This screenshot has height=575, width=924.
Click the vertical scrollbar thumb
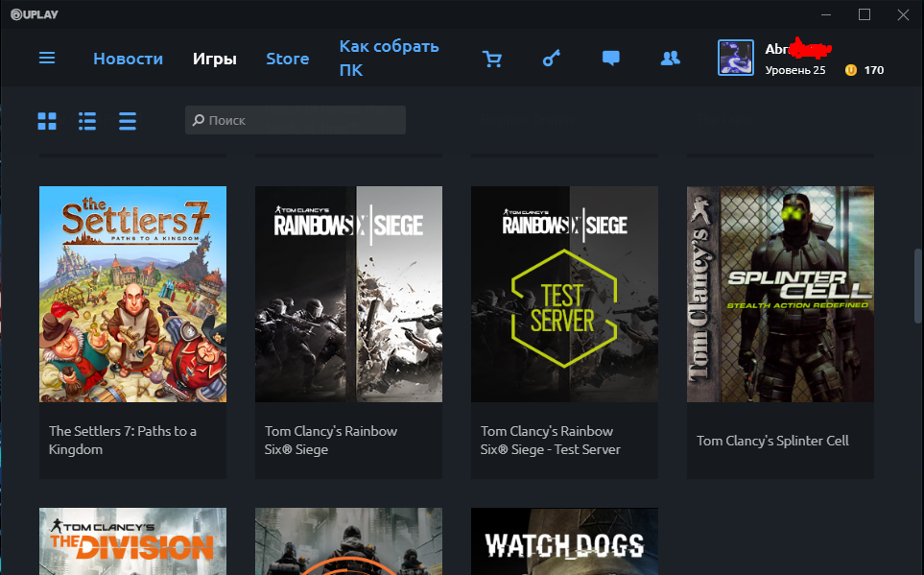917,286
